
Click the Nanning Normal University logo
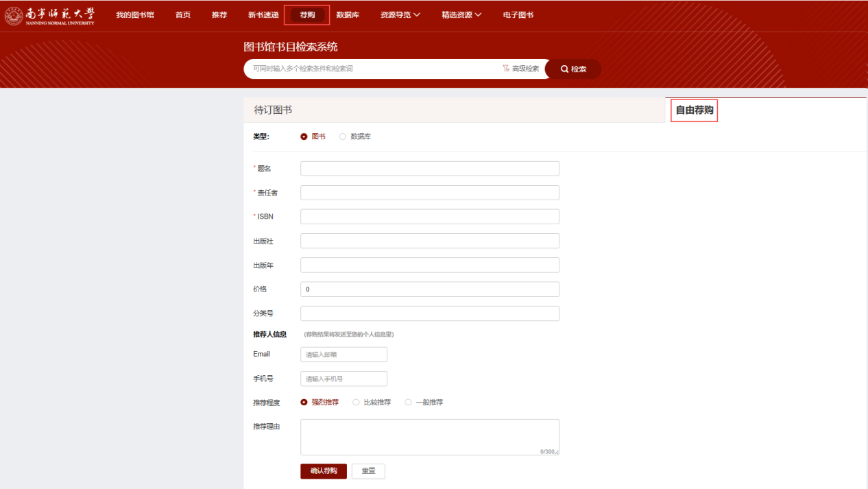49,14
